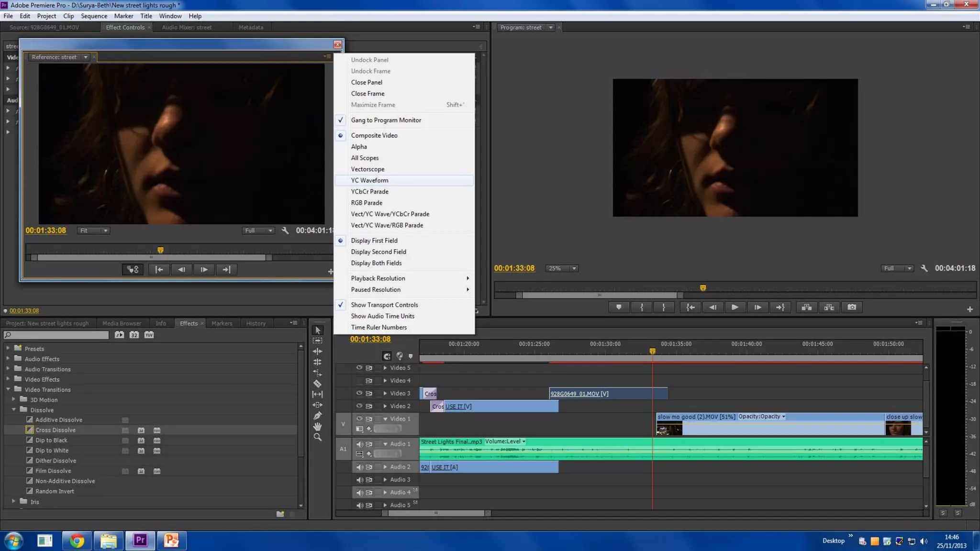Click the Add Marker button in Program monitor
The image size is (980, 551).
(619, 308)
